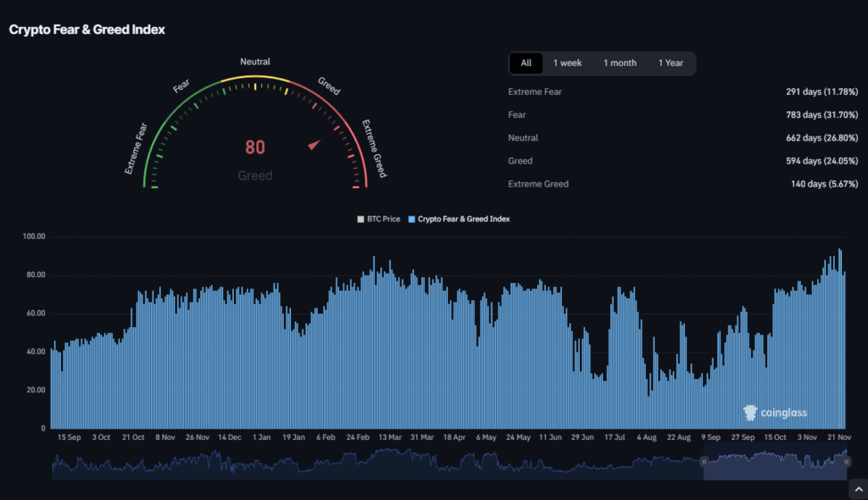Click the Extreme Greed statistics row label
Screen dimensions: 868x500
click(538, 184)
